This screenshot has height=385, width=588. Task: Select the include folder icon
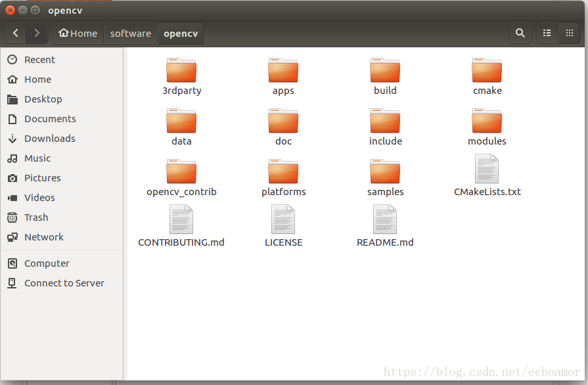point(385,121)
